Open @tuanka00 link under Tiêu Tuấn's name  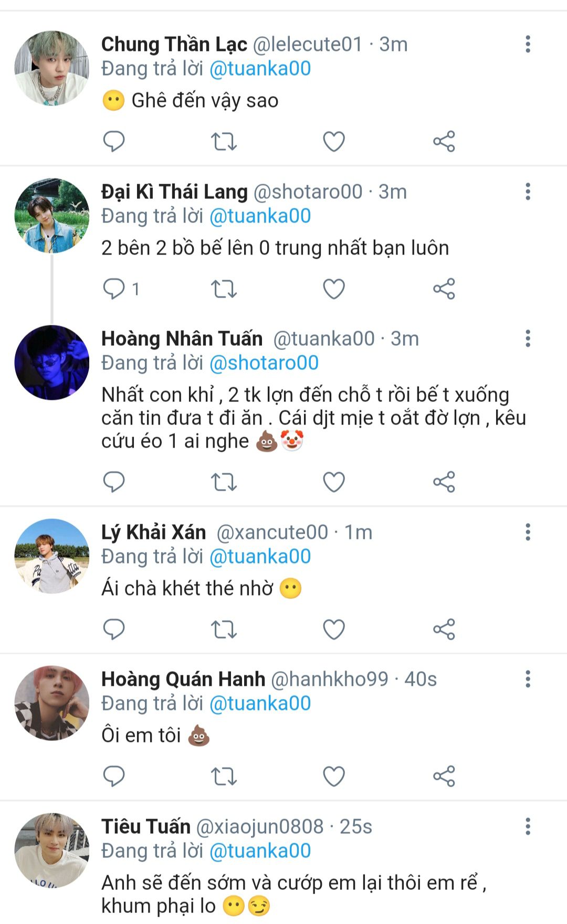pos(260,851)
